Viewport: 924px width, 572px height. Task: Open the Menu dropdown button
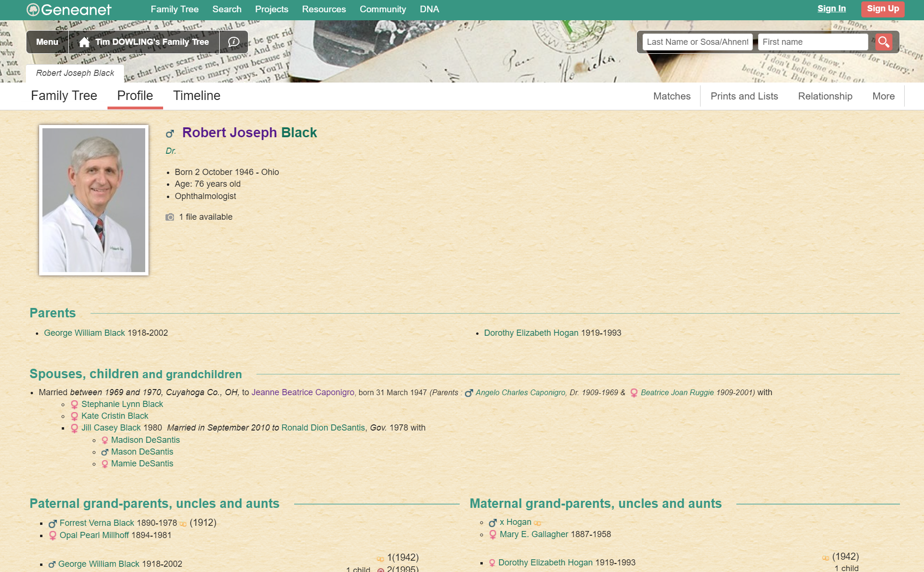[47, 42]
